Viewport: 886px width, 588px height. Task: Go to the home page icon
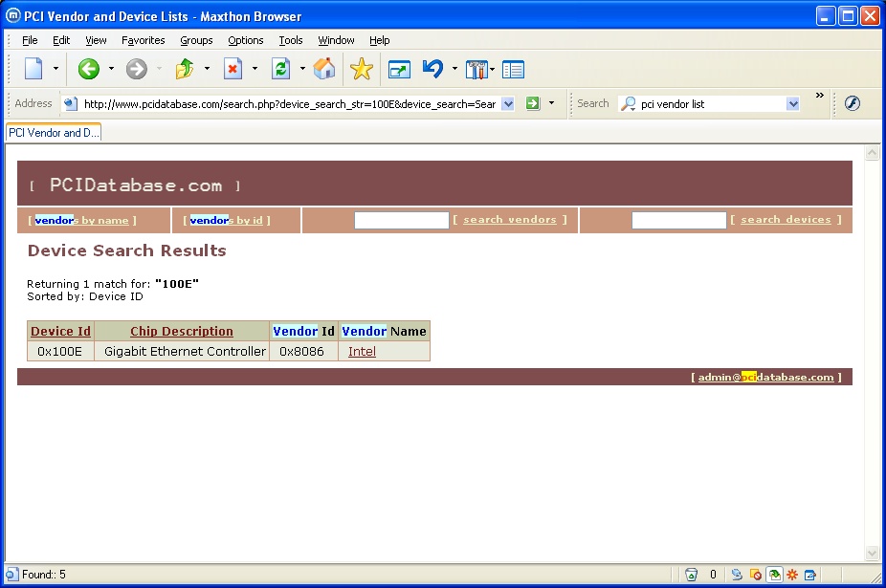click(324, 69)
